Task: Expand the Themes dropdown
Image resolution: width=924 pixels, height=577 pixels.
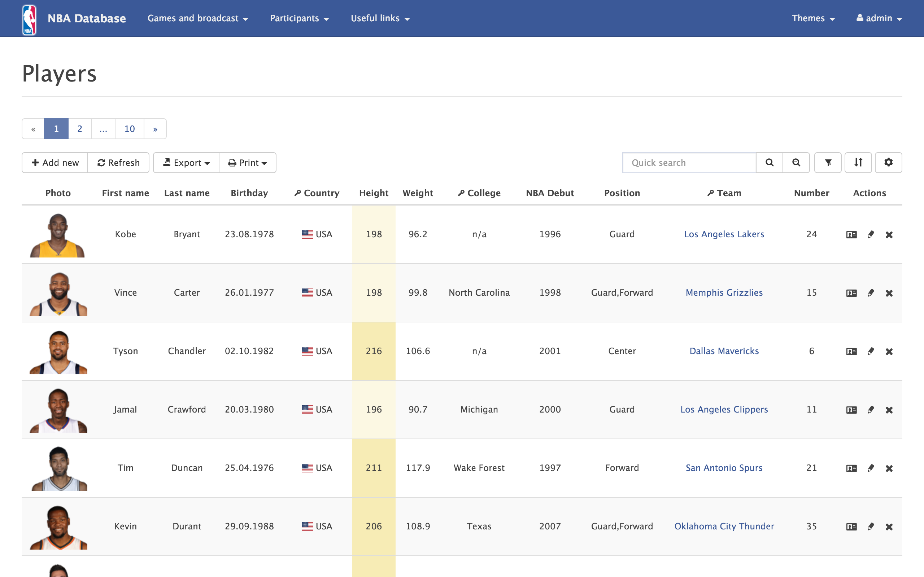Action: [813, 18]
